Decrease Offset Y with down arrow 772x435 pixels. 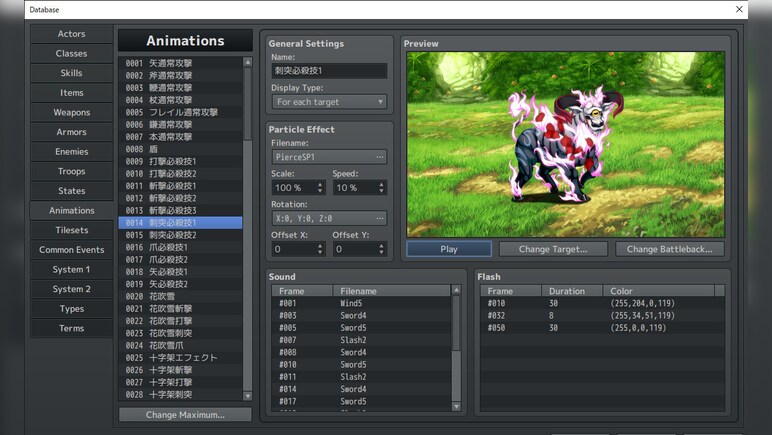coord(382,252)
